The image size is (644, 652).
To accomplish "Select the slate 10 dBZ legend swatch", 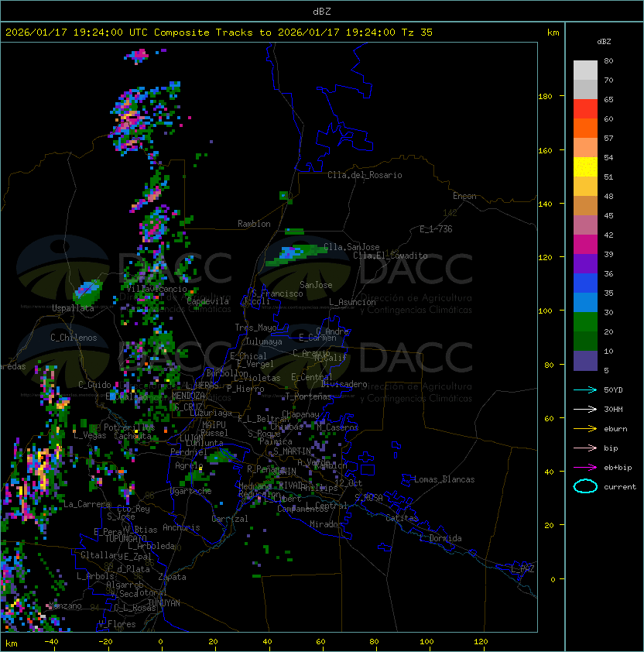I will coord(585,361).
